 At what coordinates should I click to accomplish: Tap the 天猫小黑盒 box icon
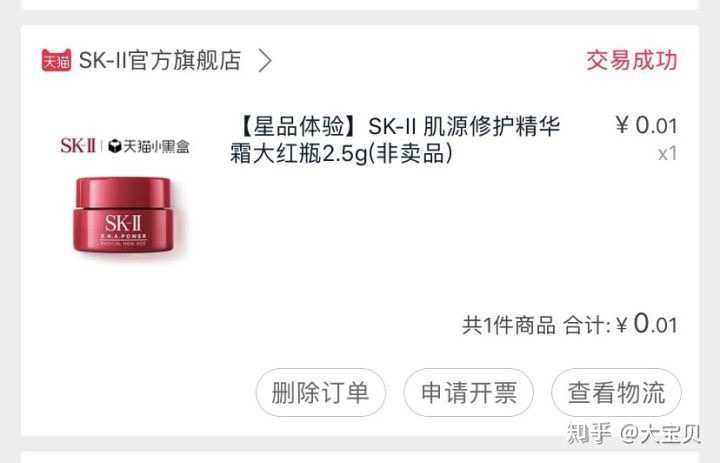coord(114,146)
